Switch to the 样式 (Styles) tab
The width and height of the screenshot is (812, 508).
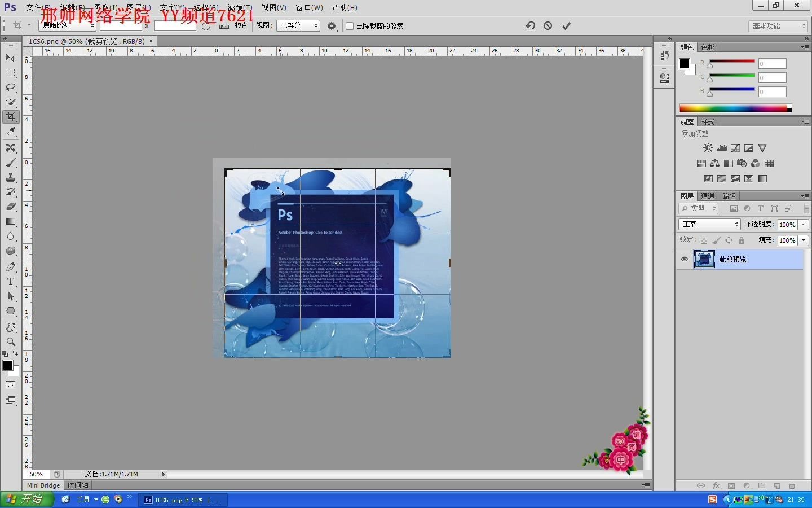click(708, 121)
